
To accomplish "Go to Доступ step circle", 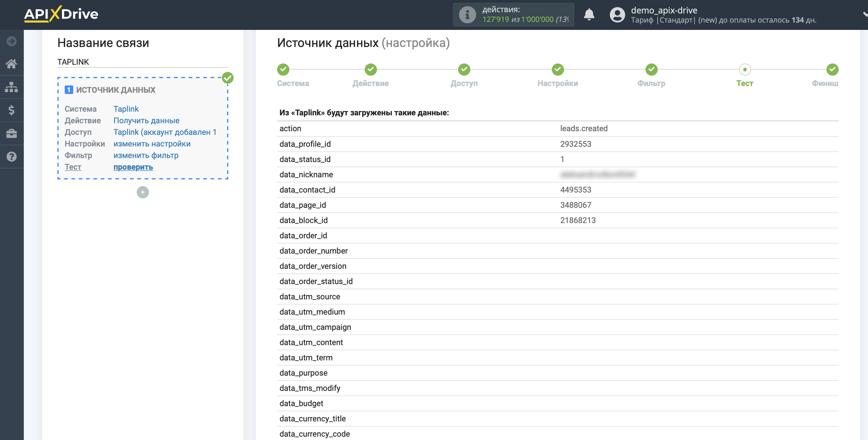I will tap(464, 69).
